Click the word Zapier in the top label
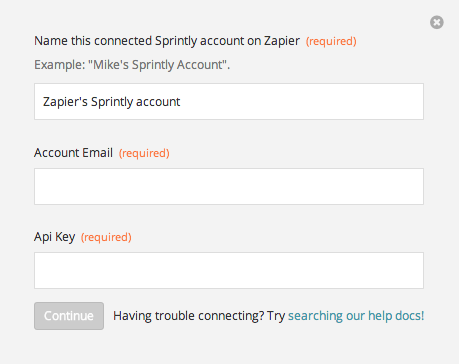 282,41
